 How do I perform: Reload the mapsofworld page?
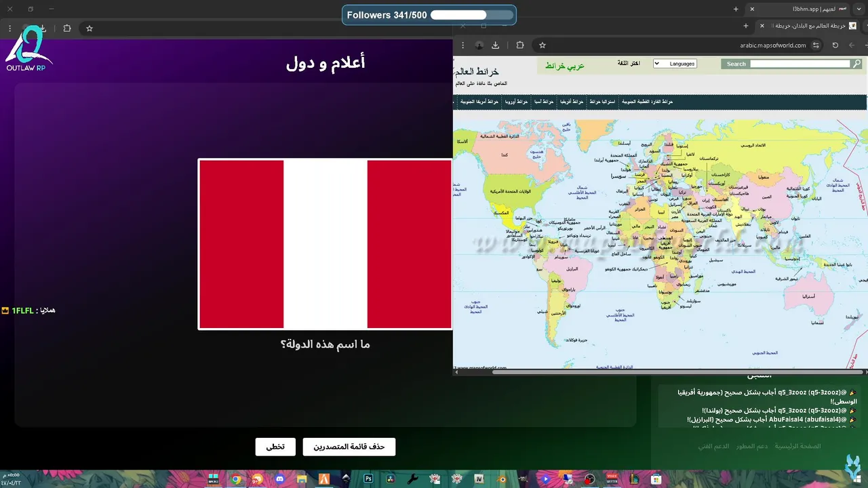[x=835, y=45]
